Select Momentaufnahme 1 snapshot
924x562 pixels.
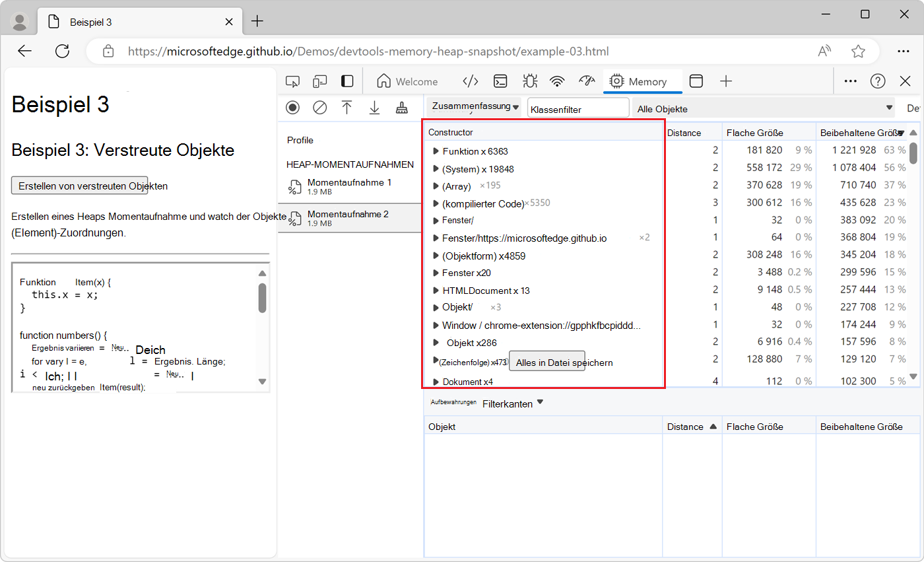[350, 186]
